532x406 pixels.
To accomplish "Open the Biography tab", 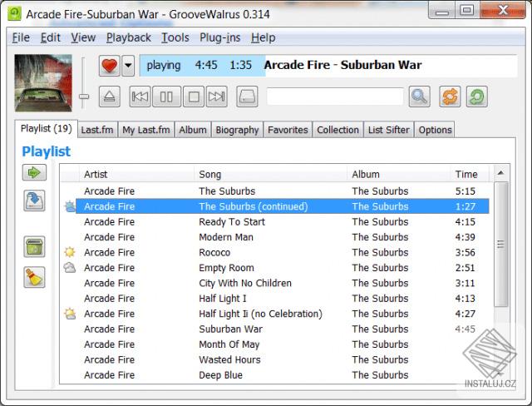I will tap(237, 130).
